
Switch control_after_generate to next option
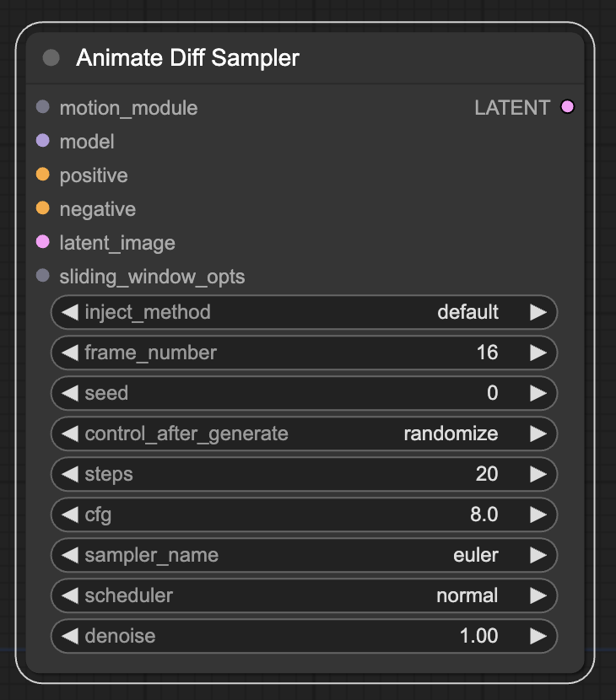coord(538,433)
